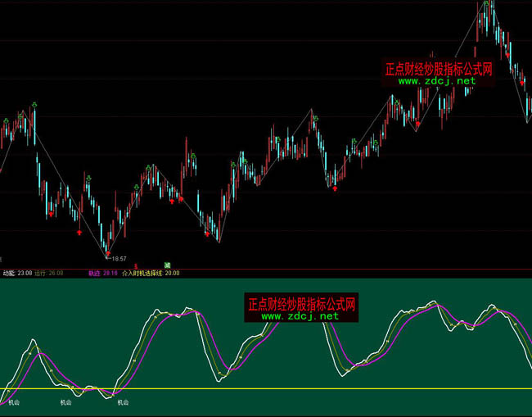Click the yellow horizontal threshold line
532x417 pixels.
click(327, 388)
